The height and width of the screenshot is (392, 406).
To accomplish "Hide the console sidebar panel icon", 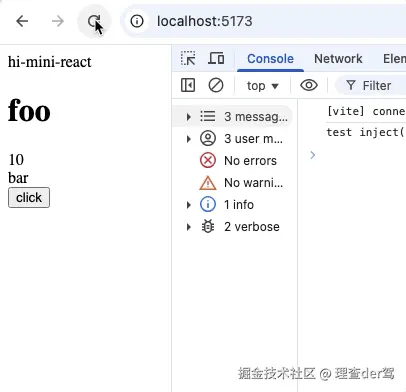I will pos(188,85).
